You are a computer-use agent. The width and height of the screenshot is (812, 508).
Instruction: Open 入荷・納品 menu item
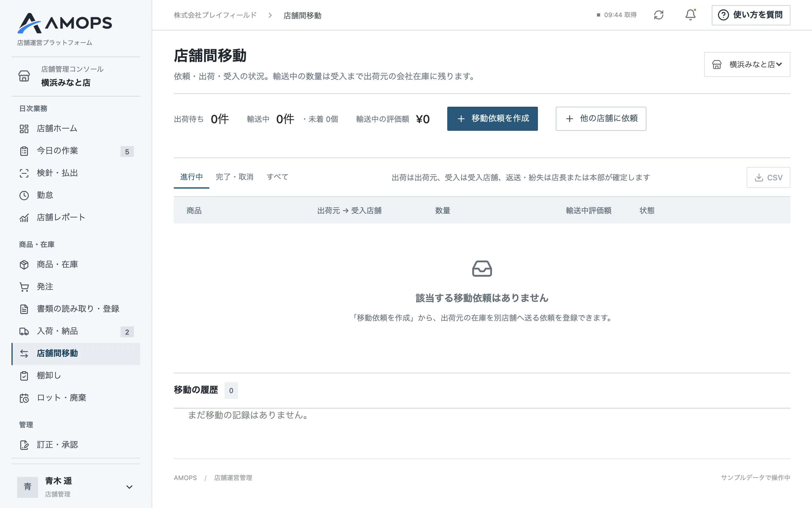(76, 331)
